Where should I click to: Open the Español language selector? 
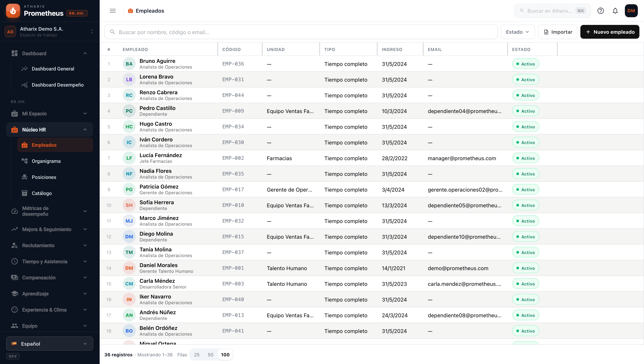pyautogui.click(x=49, y=344)
